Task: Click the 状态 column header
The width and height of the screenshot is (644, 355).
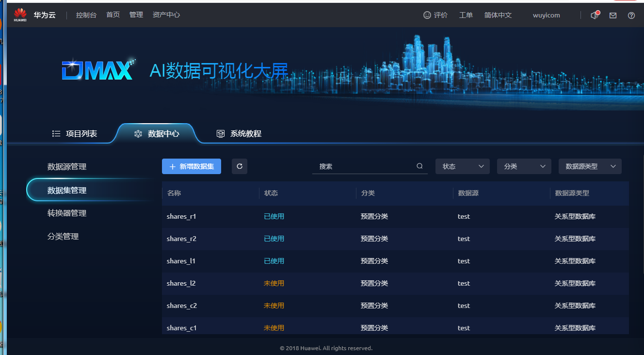Action: coord(271,193)
